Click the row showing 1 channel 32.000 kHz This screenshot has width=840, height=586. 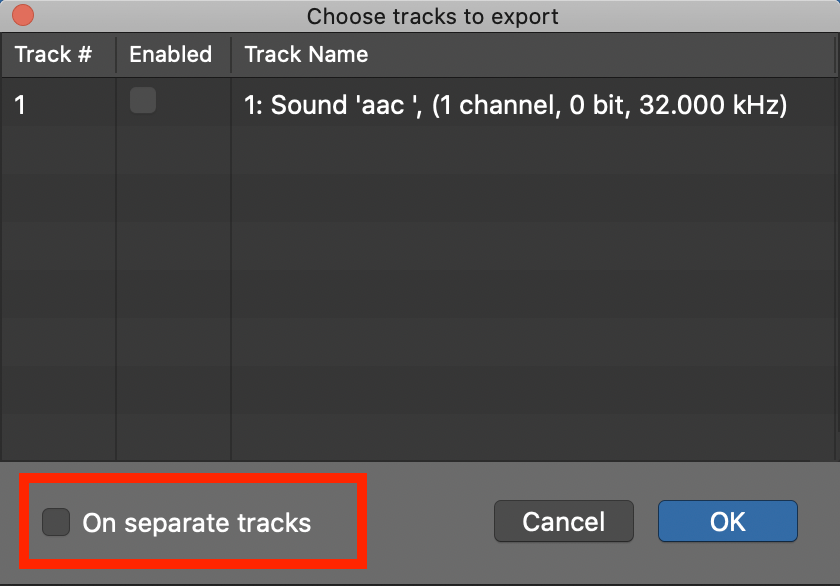pos(515,105)
